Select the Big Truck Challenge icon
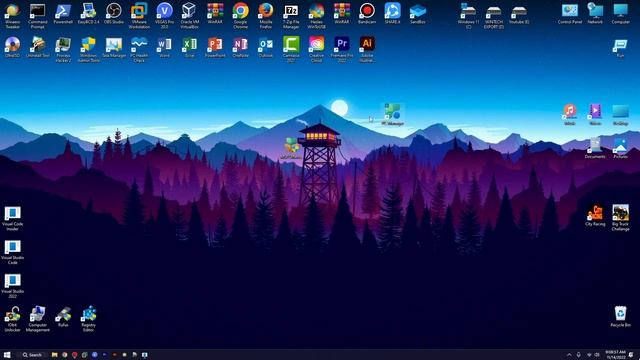Image resolution: width=640 pixels, height=360 pixels. 620,218
